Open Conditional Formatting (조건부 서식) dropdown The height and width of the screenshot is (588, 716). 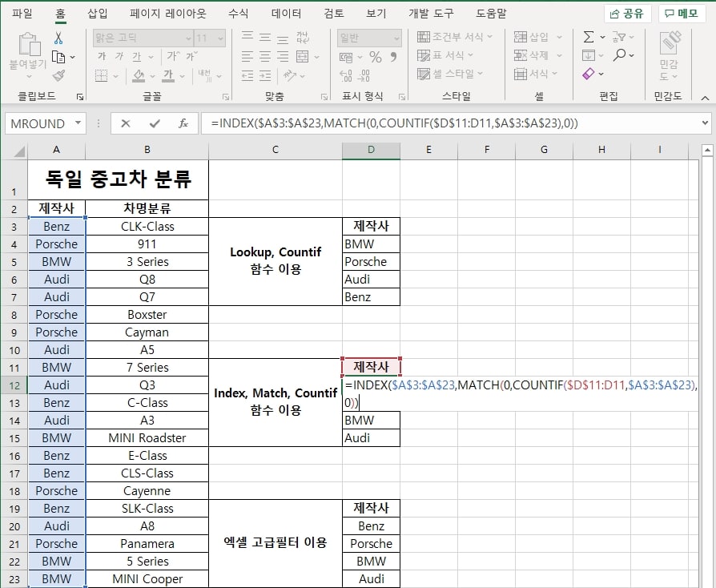pos(455,37)
